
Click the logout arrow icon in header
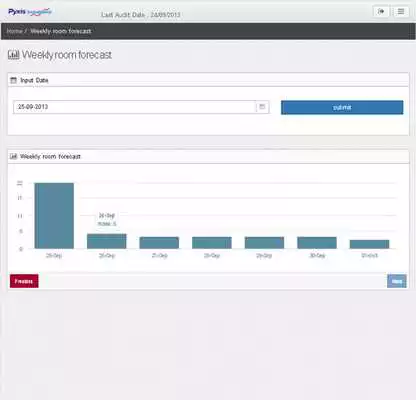pos(381,11)
